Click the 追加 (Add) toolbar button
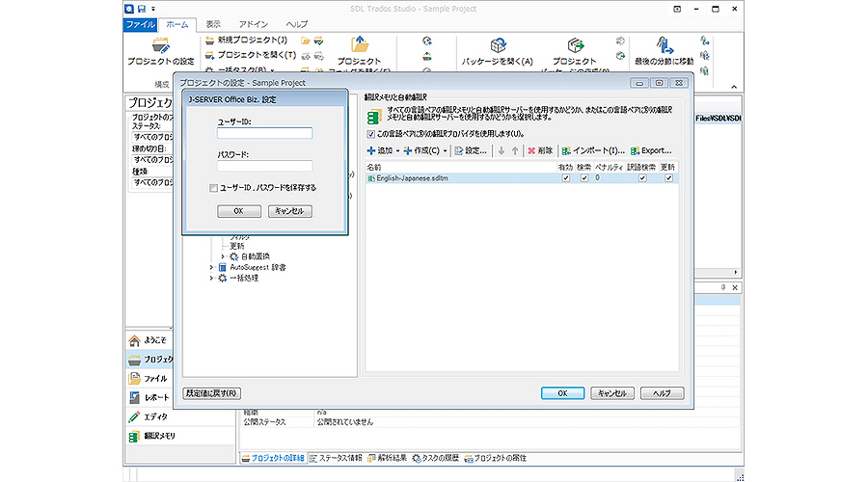868x482 pixels. [380, 150]
